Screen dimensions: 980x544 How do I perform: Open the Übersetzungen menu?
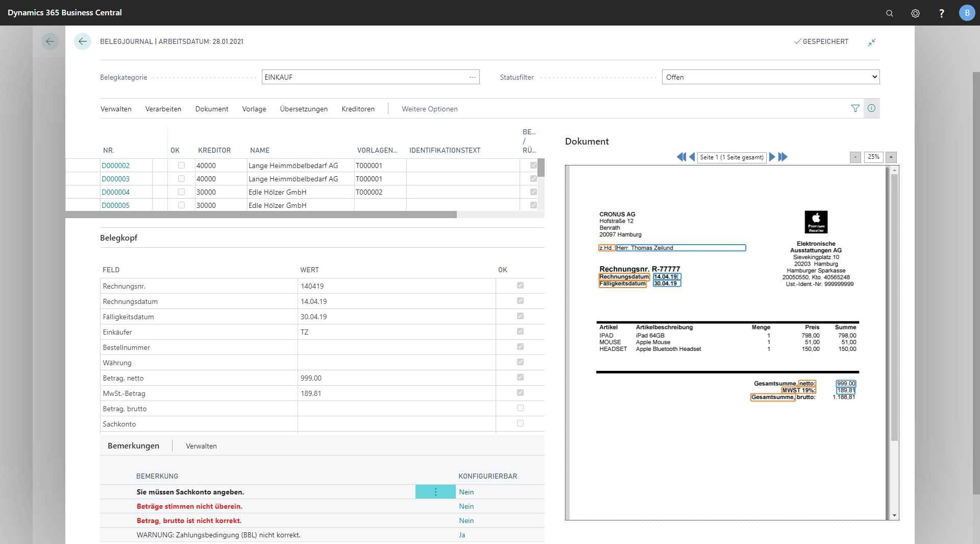tap(304, 109)
